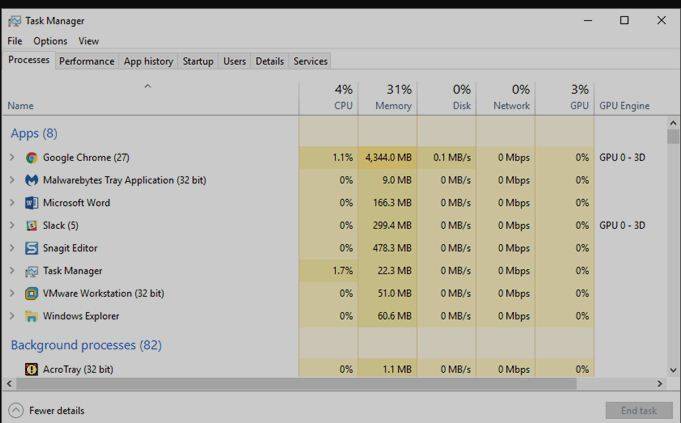This screenshot has height=423, width=681.
Task: Expand the Microsoft Word process row
Action: (12, 203)
